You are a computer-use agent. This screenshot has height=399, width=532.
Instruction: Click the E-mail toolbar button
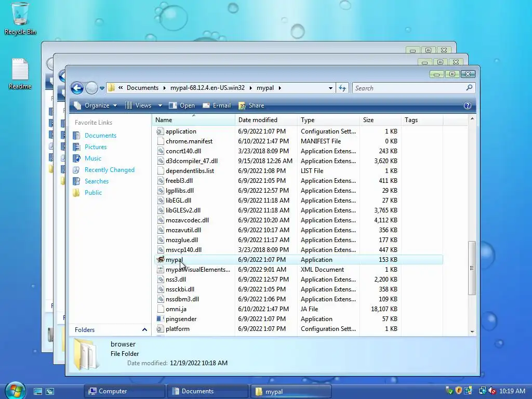[217, 105]
